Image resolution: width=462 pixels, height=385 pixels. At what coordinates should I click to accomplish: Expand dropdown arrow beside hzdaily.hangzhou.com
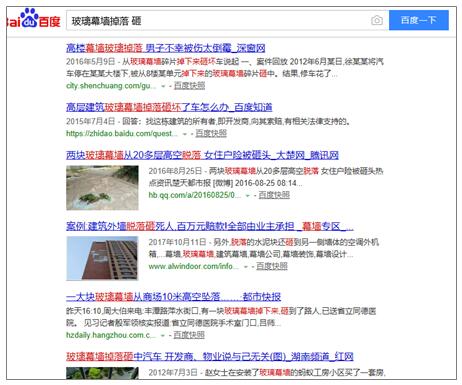[x=163, y=336]
